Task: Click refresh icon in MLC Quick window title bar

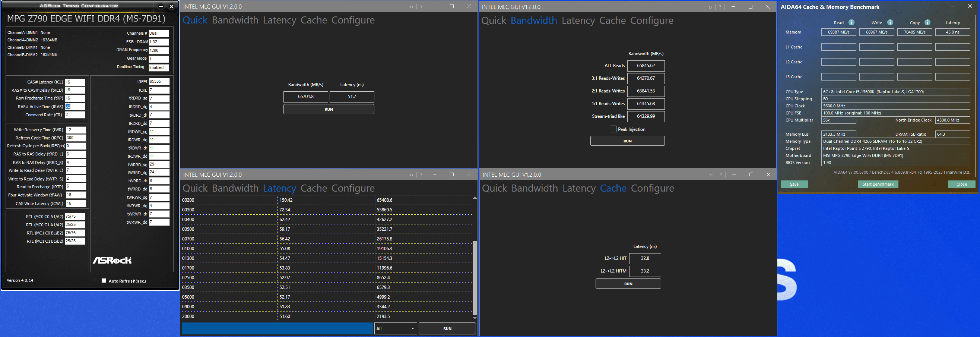Action: [411, 7]
